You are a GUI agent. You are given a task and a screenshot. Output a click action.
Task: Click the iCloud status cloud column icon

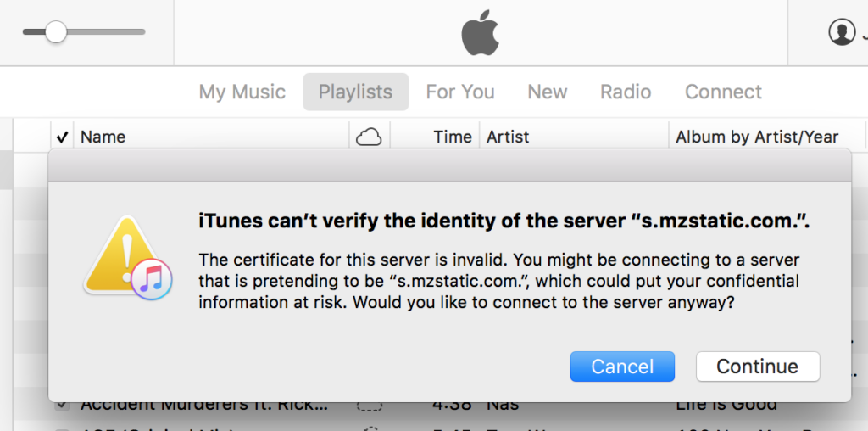pyautogui.click(x=370, y=137)
